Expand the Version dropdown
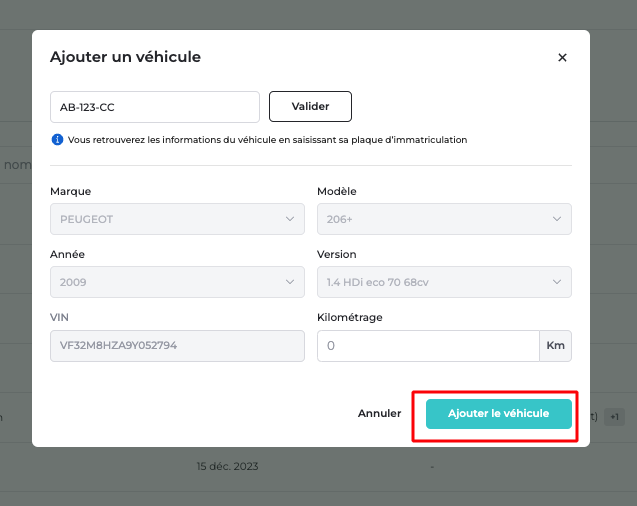637x506 pixels. pyautogui.click(x=444, y=282)
